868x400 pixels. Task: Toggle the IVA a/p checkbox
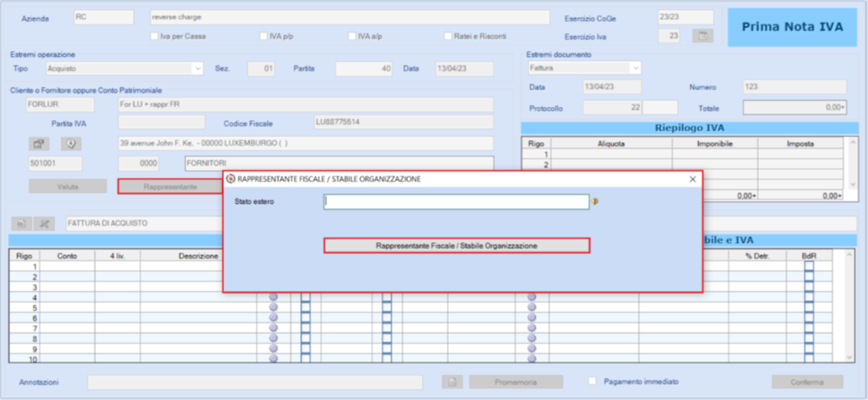[352, 37]
